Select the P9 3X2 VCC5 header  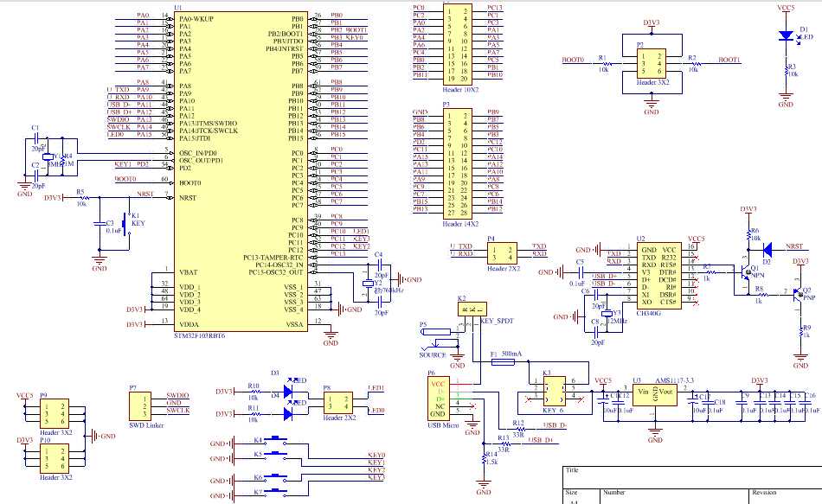click(55, 413)
